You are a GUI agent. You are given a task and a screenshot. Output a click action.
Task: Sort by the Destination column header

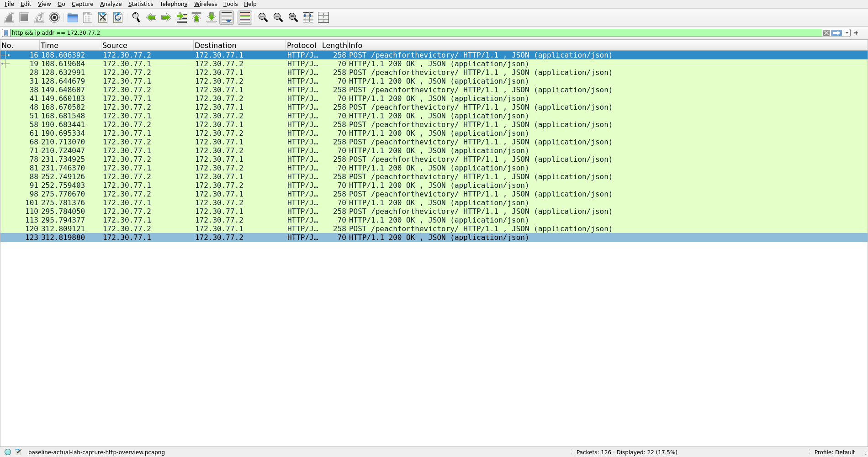pos(239,45)
